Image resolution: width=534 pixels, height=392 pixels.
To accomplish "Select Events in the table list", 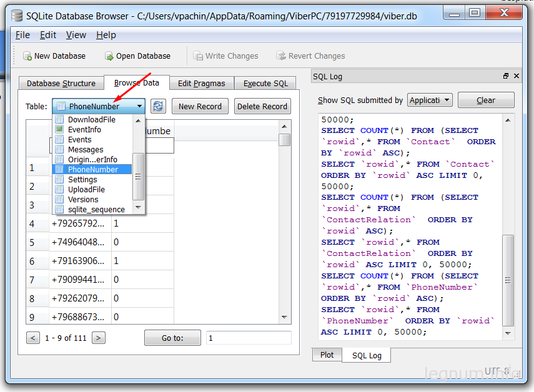I will point(92,140).
